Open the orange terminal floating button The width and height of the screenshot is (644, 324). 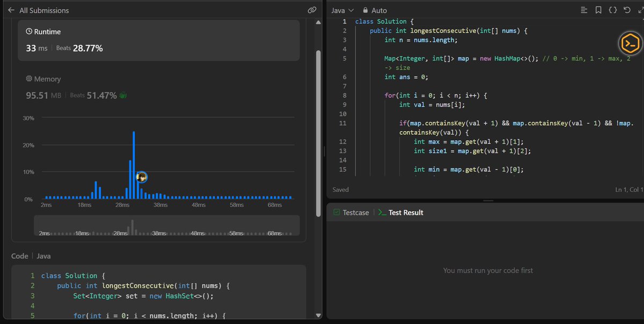(629, 44)
